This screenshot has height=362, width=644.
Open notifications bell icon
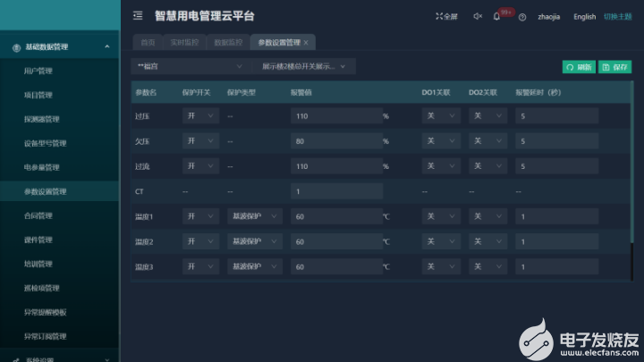coord(496,16)
